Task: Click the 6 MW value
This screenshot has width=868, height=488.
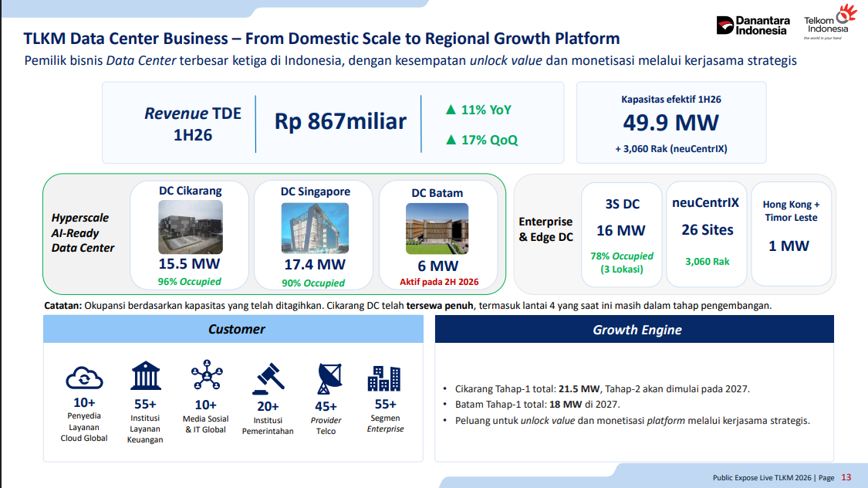Action: (x=438, y=266)
